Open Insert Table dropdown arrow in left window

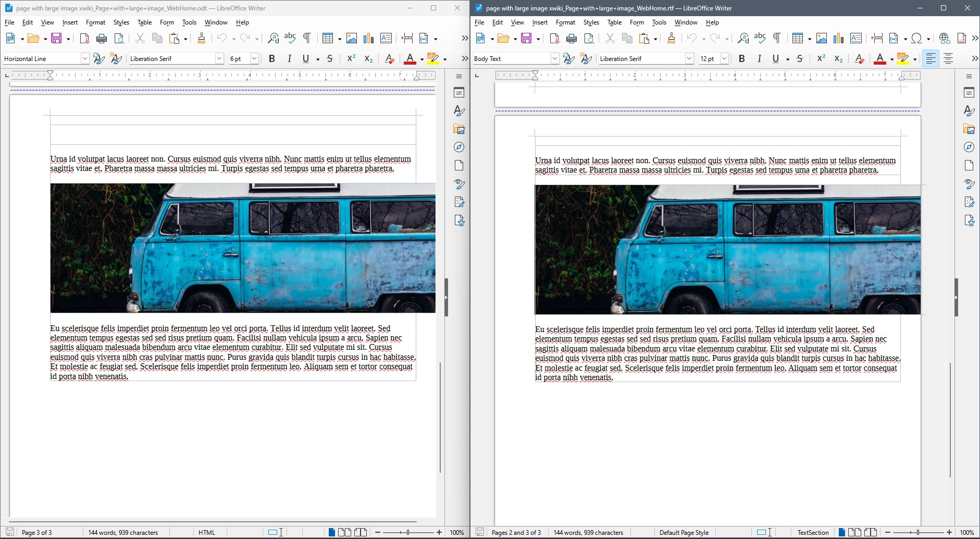(339, 39)
